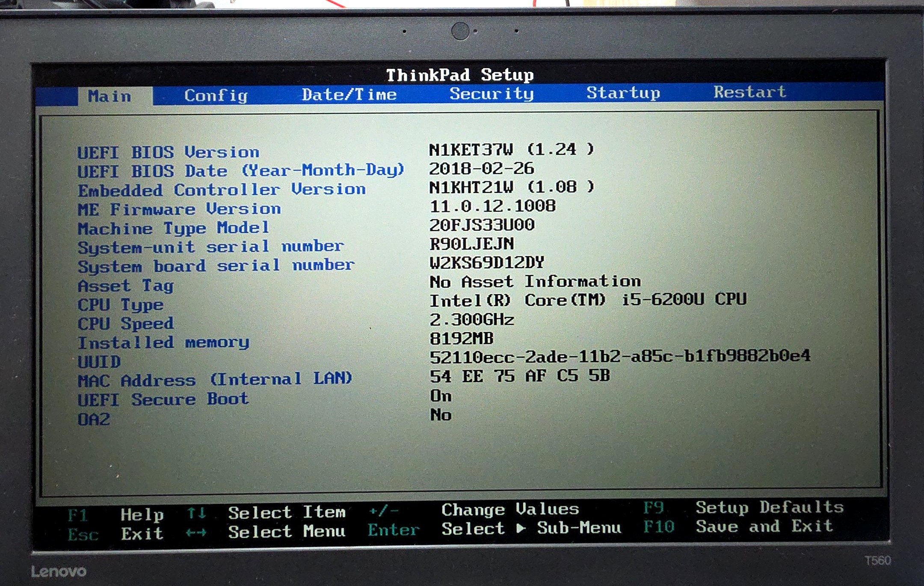Click the Save and Exit footer label
924x586 pixels.
pos(764,526)
